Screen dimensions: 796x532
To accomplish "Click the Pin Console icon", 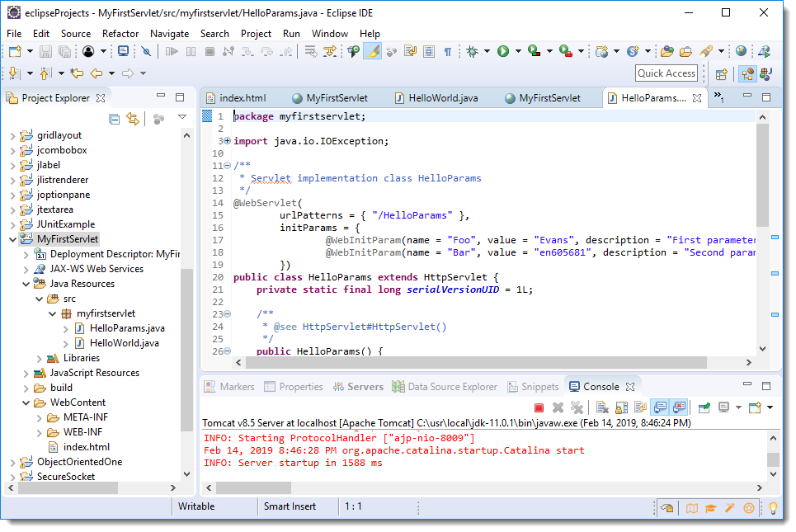I will tap(704, 407).
